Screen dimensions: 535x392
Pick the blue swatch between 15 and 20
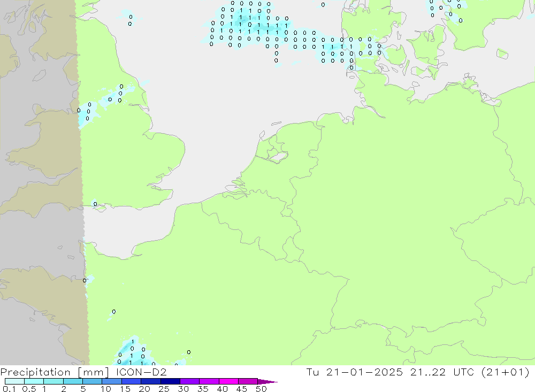[x=131, y=381]
